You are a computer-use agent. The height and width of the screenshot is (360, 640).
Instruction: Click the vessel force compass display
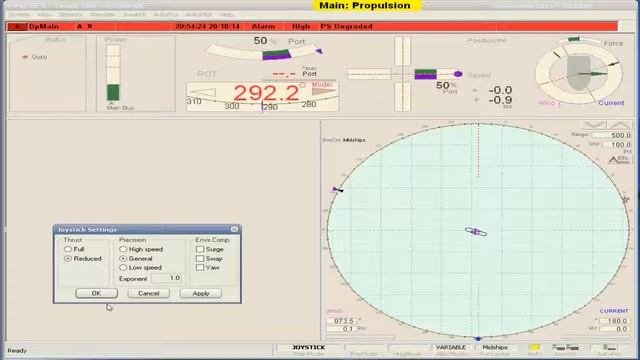(579, 73)
